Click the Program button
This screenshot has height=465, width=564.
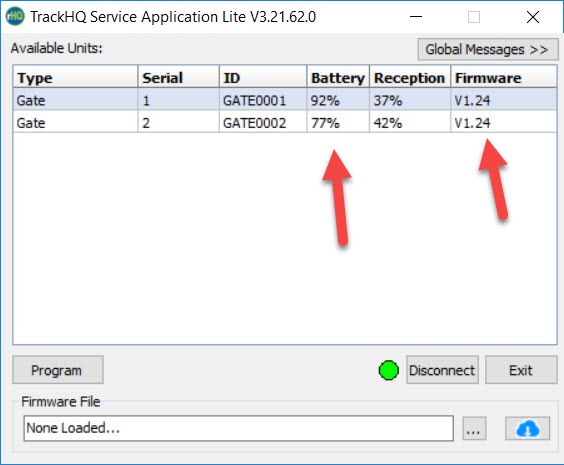(58, 370)
